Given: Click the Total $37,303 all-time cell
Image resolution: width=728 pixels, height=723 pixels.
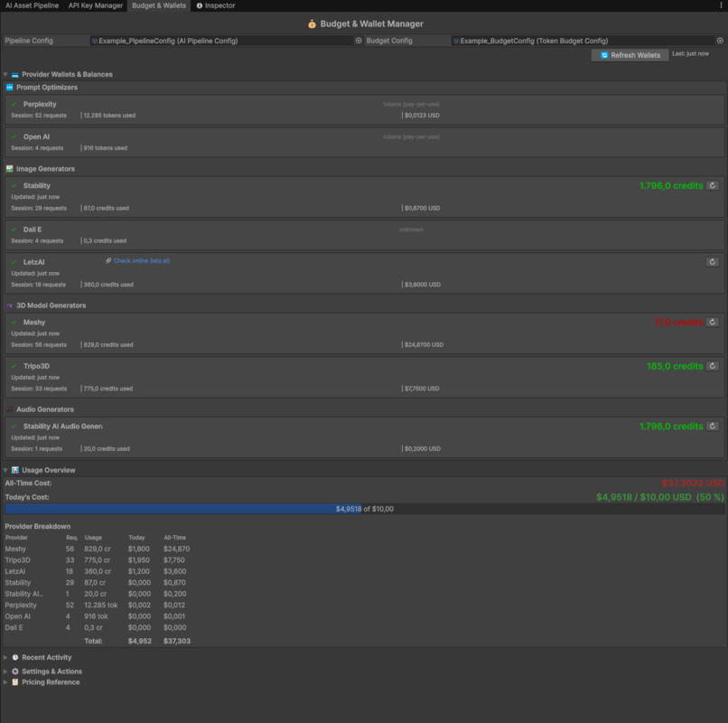Looking at the screenshot, I should [177, 641].
